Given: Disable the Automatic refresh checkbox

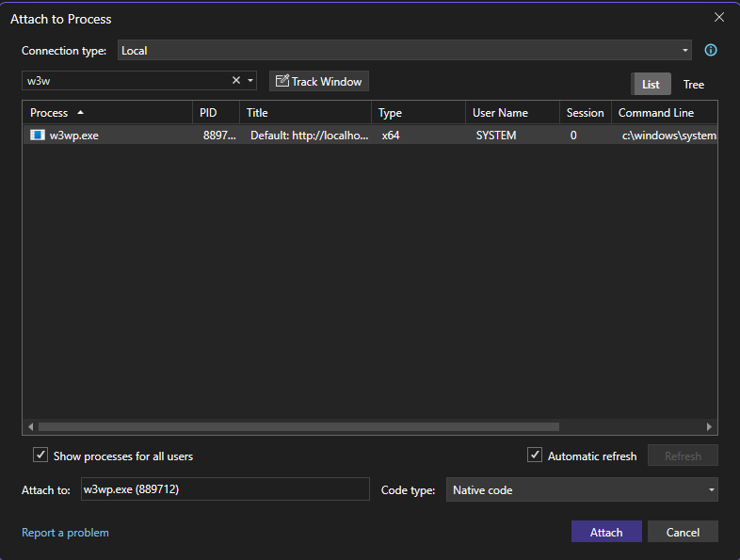Looking at the screenshot, I should pyautogui.click(x=535, y=456).
